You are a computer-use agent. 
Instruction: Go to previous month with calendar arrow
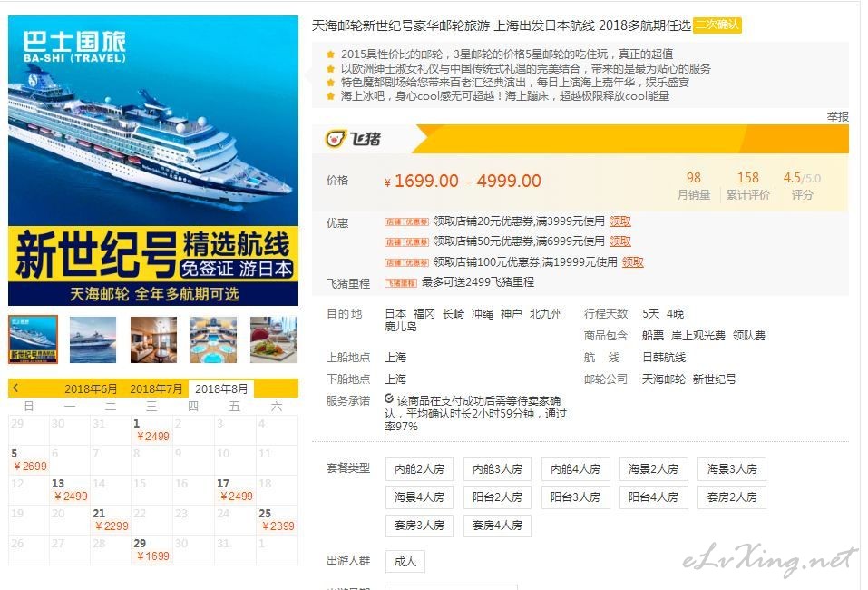pyautogui.click(x=15, y=388)
